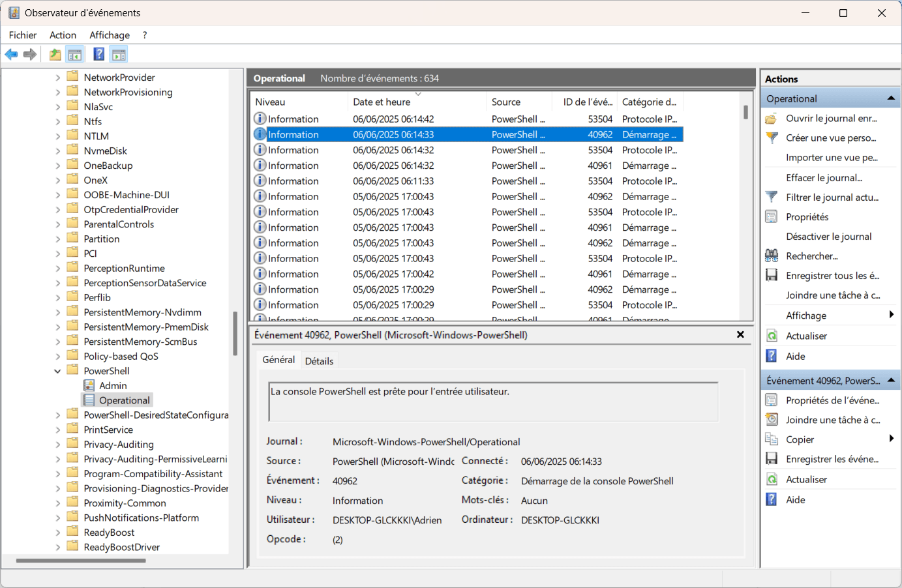Open the Copier submenu arrow
The width and height of the screenshot is (902, 588).
pyautogui.click(x=891, y=439)
